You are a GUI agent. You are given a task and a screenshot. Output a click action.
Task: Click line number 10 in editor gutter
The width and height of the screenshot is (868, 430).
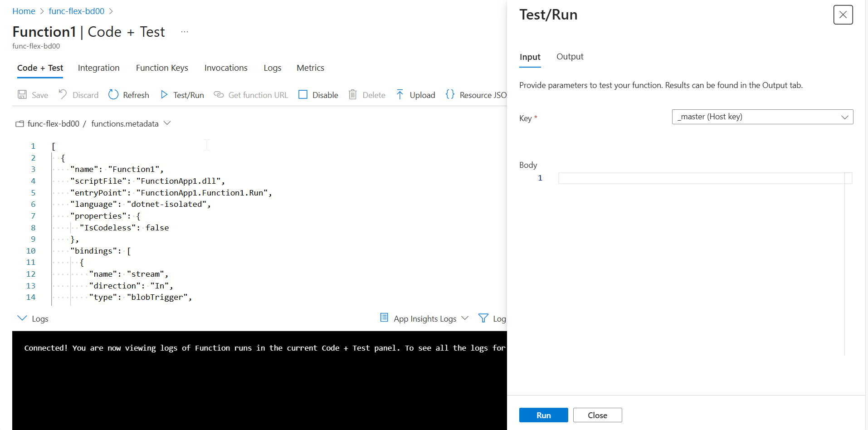(x=31, y=251)
